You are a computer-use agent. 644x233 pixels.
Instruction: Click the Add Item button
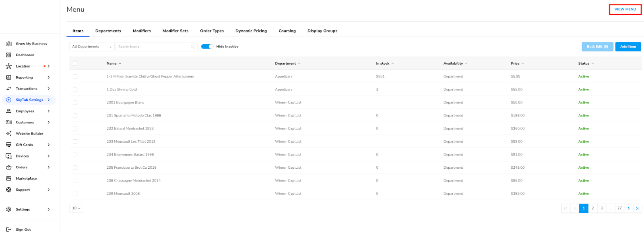click(x=627, y=47)
